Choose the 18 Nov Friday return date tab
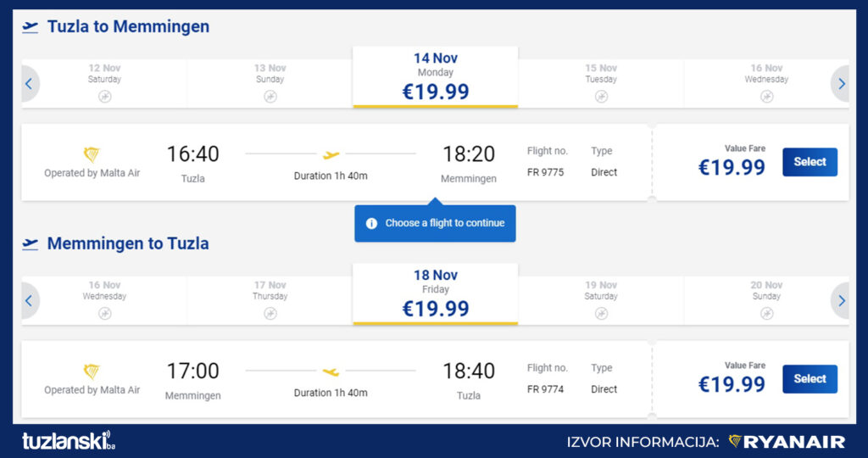This screenshot has height=458, width=868. pyautogui.click(x=435, y=294)
